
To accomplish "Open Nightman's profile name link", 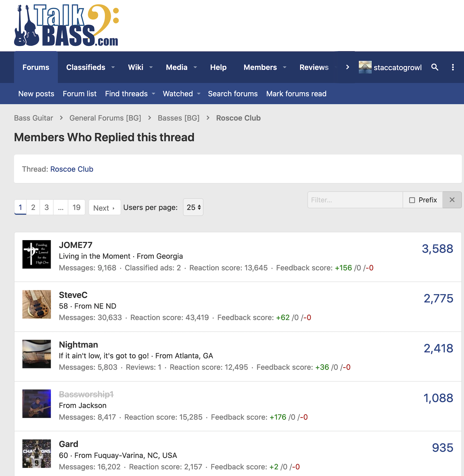I will pos(78,345).
